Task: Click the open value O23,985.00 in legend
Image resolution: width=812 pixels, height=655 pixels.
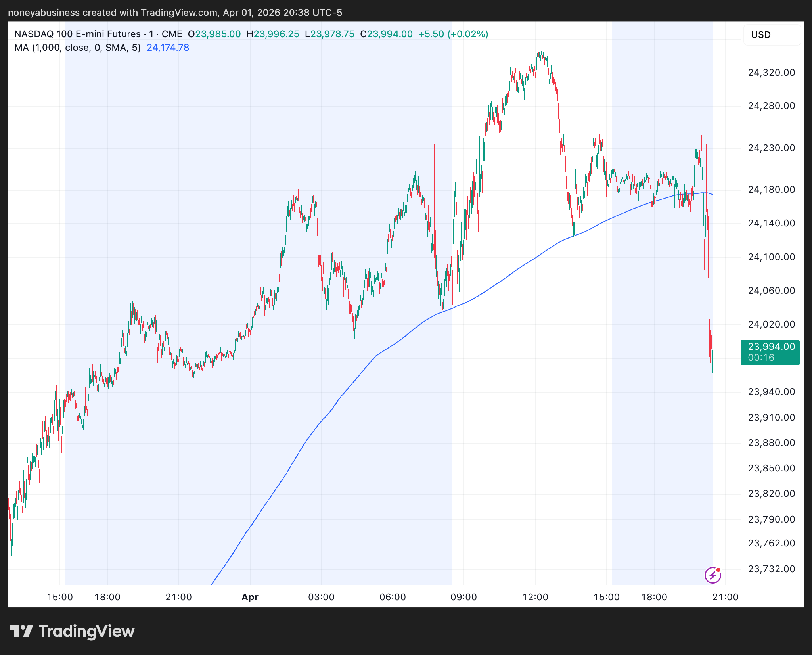Action: tap(214, 34)
